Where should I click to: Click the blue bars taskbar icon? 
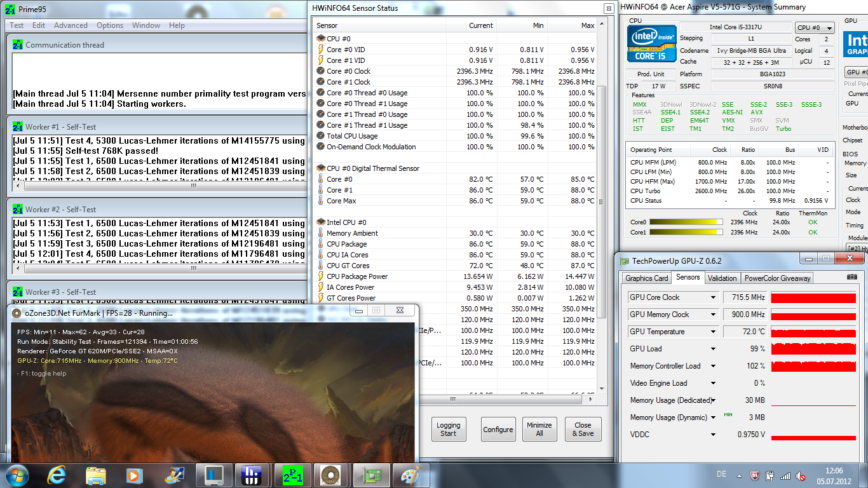(251, 475)
